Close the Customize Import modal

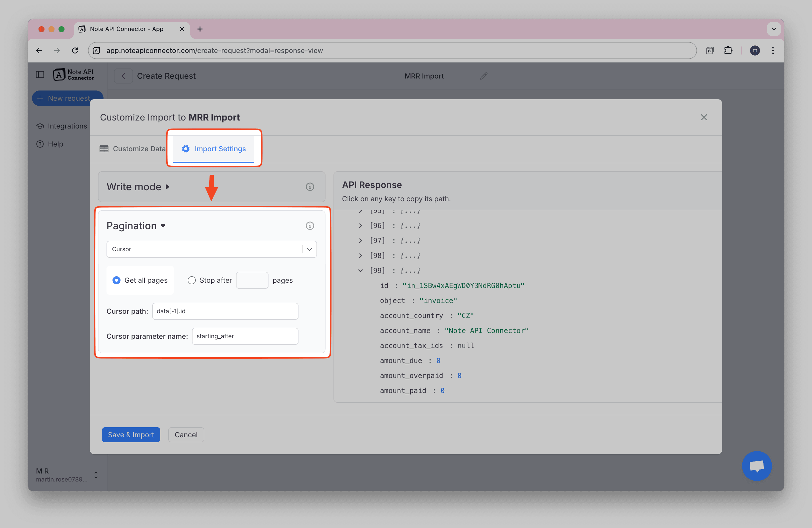(x=703, y=117)
